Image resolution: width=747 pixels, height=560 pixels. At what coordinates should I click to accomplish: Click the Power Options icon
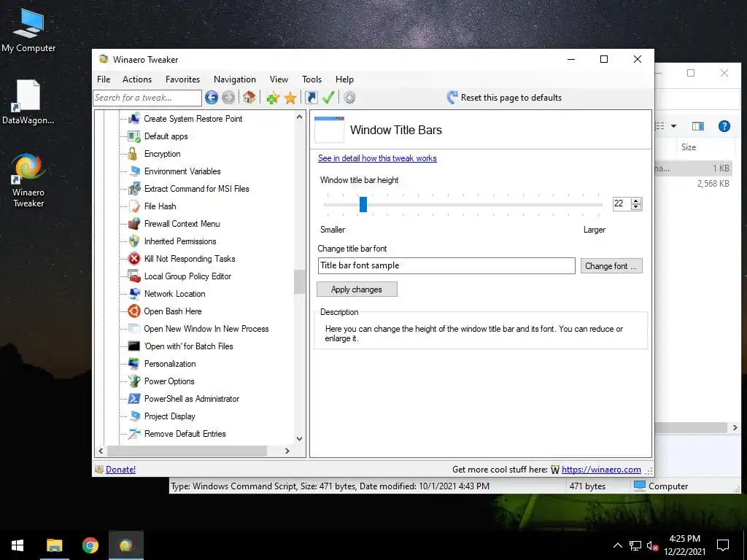[x=134, y=381]
